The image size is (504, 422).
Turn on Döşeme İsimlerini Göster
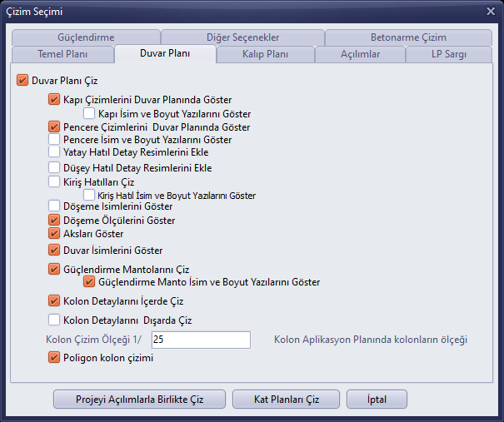tap(54, 206)
